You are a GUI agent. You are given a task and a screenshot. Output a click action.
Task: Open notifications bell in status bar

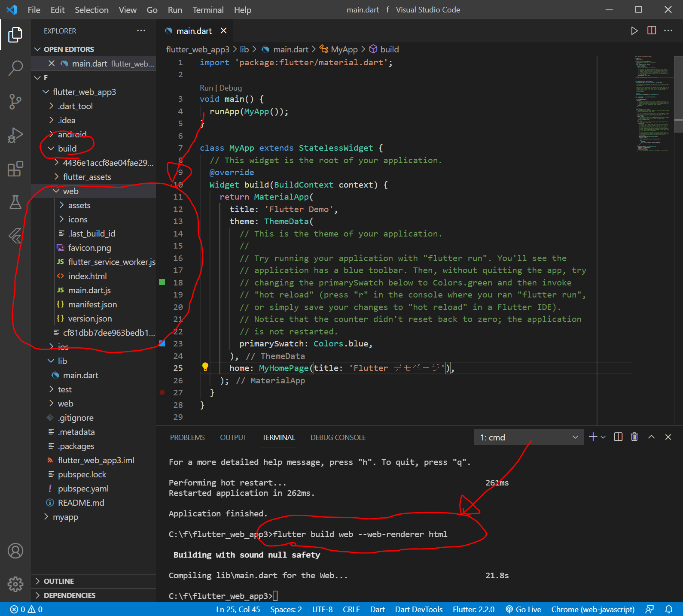(669, 609)
